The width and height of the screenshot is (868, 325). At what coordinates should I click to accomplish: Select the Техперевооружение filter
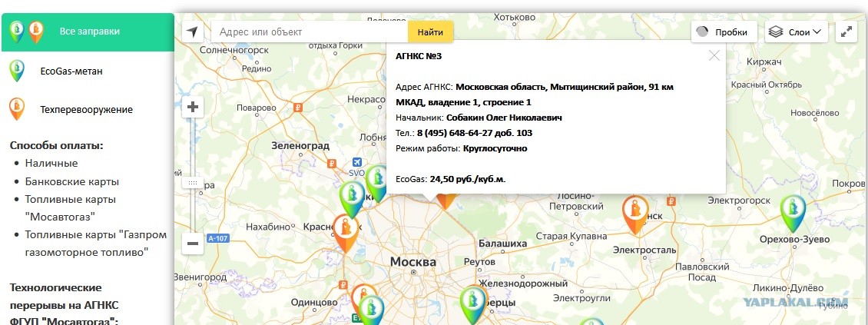click(x=86, y=110)
